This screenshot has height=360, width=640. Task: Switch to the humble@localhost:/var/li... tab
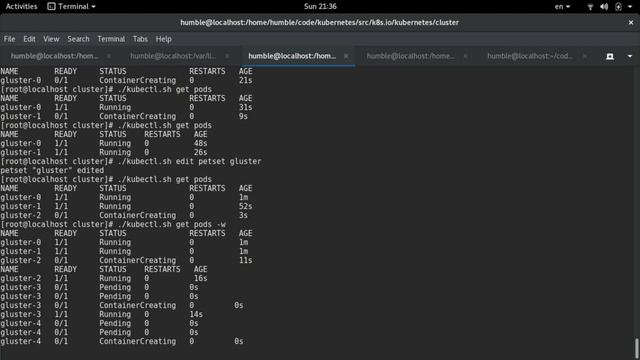tap(173, 56)
